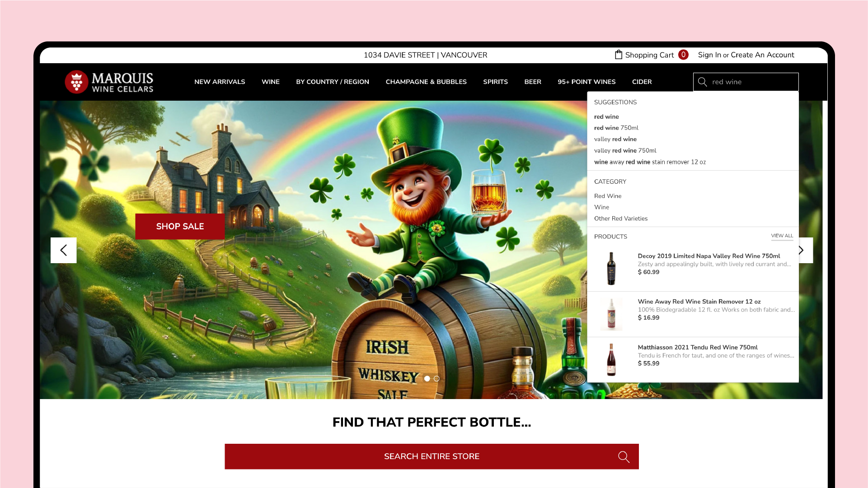Viewport: 868px width, 488px height.
Task: Click View All products link
Action: coord(782,236)
